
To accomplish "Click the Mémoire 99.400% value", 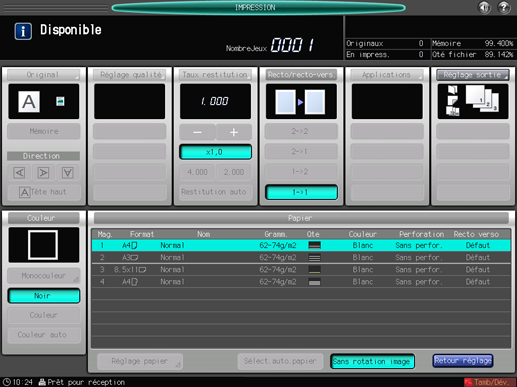I will 499,43.
